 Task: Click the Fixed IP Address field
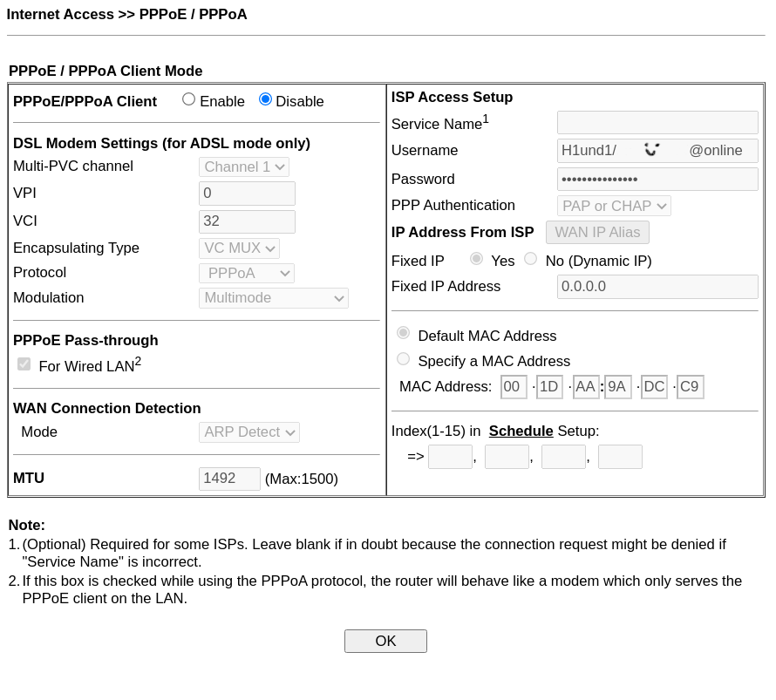point(657,287)
